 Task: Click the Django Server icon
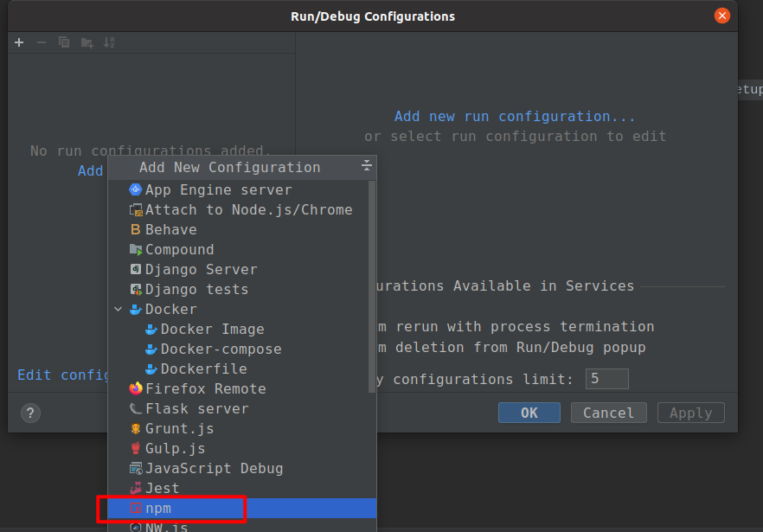coord(135,270)
